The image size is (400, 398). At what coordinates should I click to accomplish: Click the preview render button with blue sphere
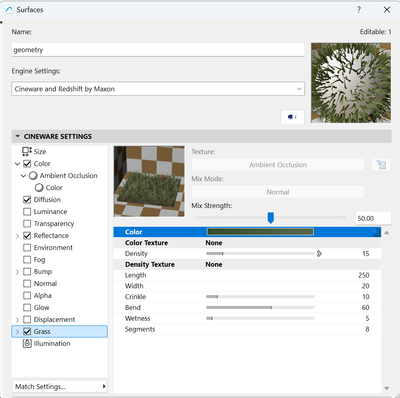click(x=292, y=117)
